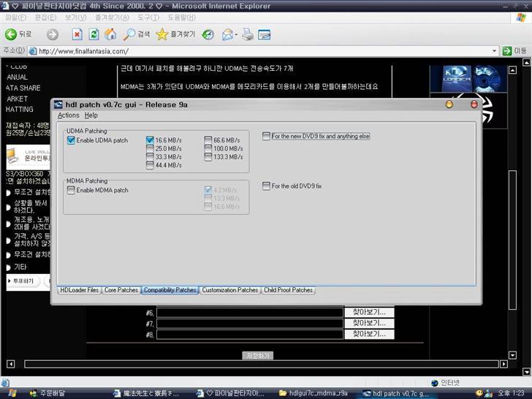Click the 찾아보기 button for file #6
Viewport: 532px width, 399px height.
(x=369, y=312)
